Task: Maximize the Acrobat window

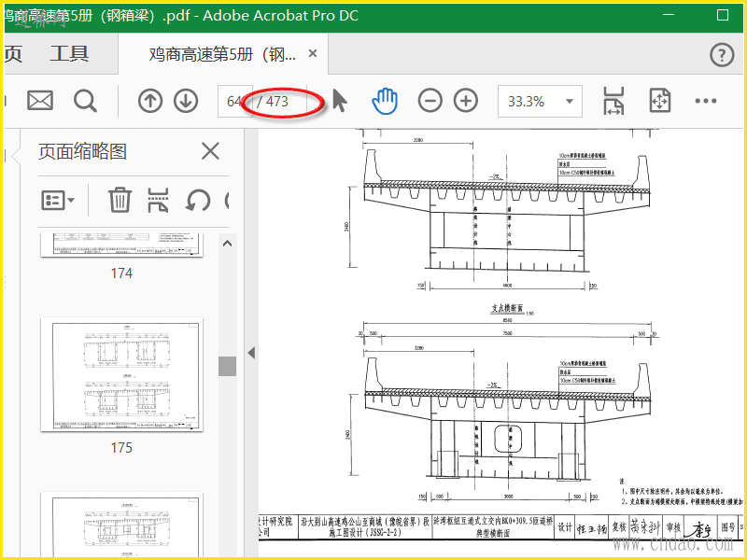Action: (x=722, y=15)
